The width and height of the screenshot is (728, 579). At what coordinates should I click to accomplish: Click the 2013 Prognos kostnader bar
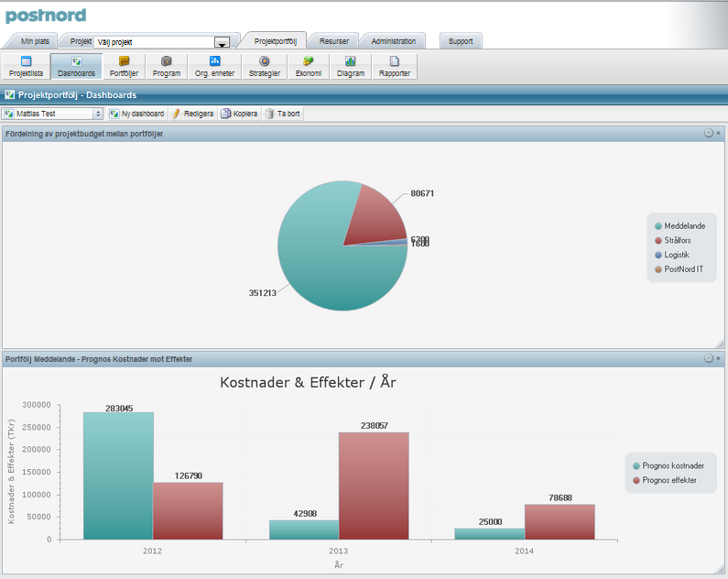point(304,530)
